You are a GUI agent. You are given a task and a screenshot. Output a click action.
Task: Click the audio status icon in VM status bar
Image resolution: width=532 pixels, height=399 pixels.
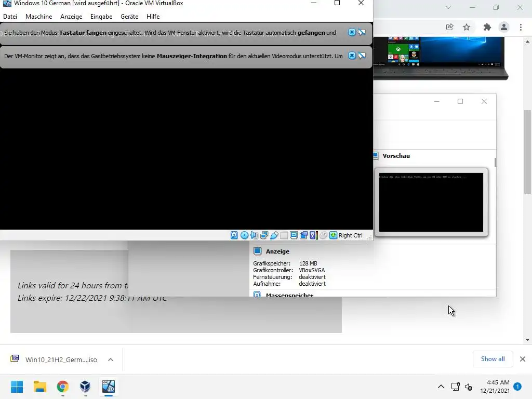pyautogui.click(x=254, y=235)
